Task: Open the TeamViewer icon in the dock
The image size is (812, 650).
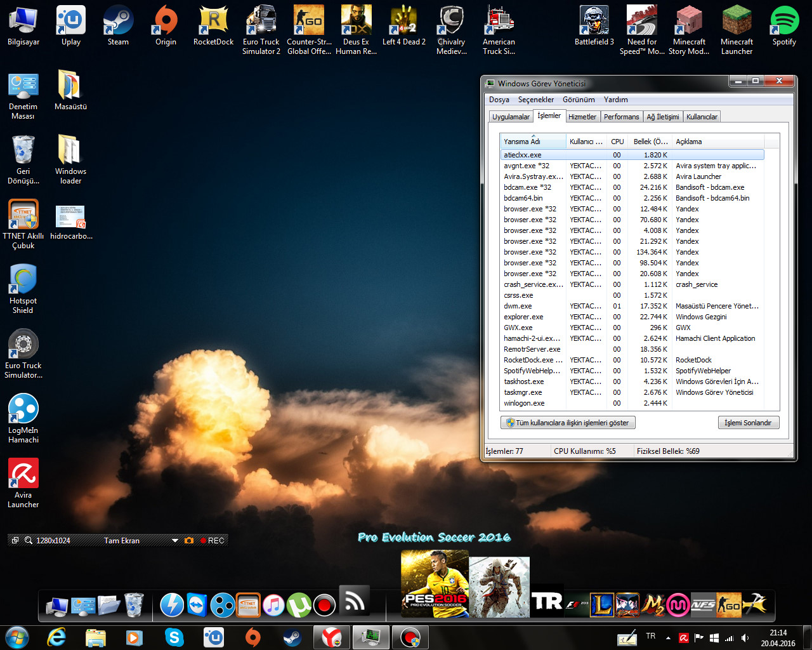Action: point(197,605)
